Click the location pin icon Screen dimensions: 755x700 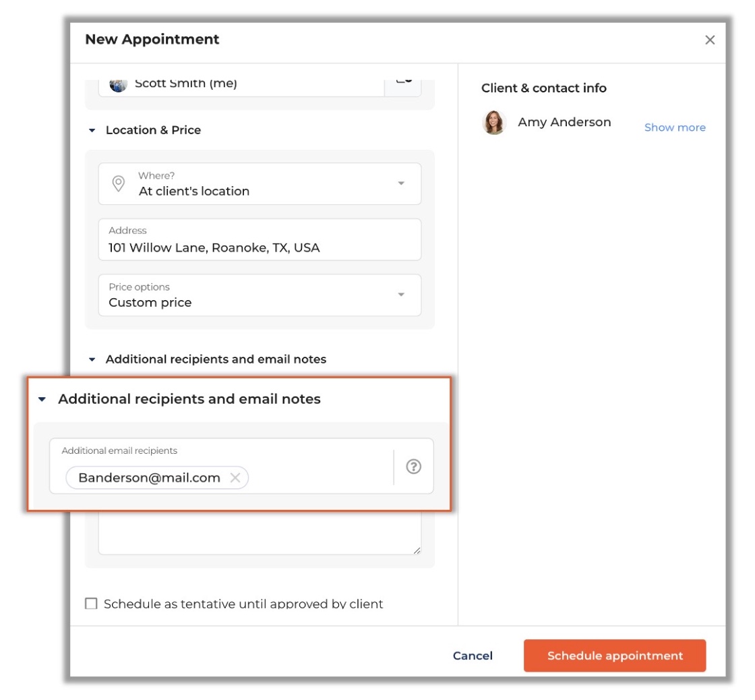click(x=119, y=183)
